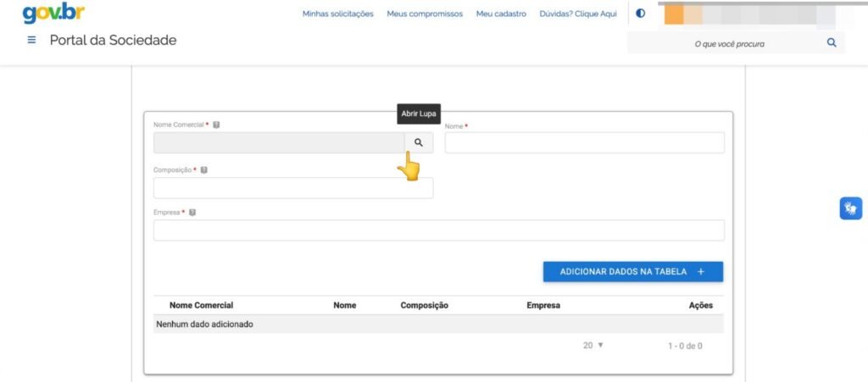
Task: Open the Nome Comercial lookup magnifier
Action: click(x=418, y=142)
